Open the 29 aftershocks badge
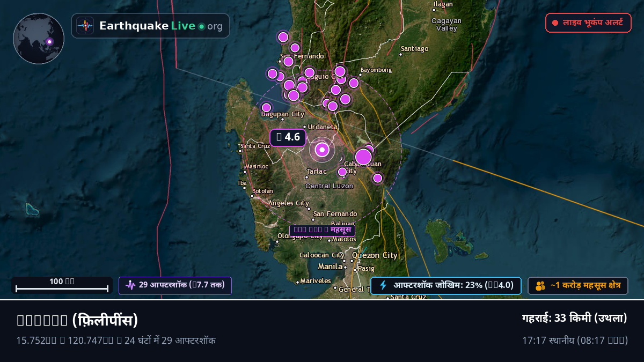The width and height of the screenshot is (644, 362). [175, 285]
